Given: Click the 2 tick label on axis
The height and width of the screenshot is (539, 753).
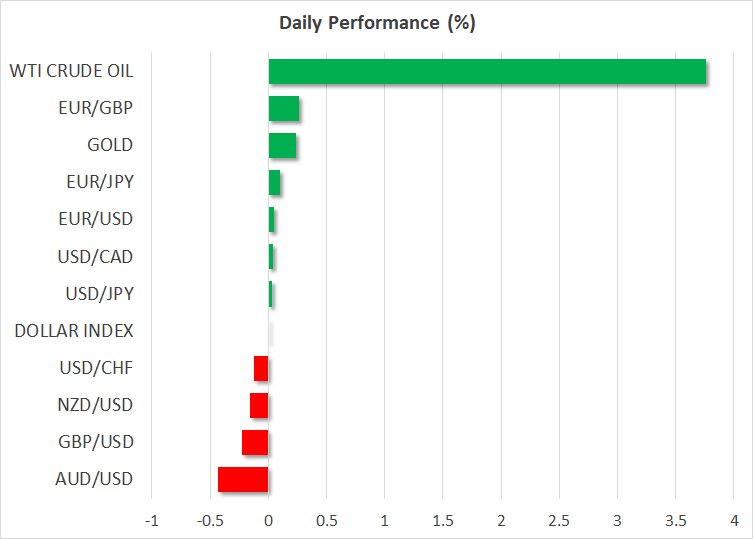Looking at the screenshot, I should tap(501, 521).
